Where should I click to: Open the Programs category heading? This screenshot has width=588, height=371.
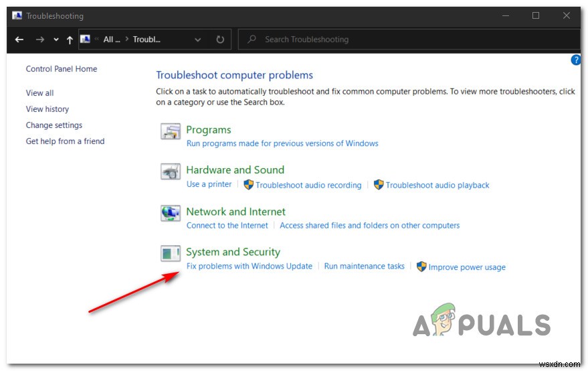click(x=209, y=129)
